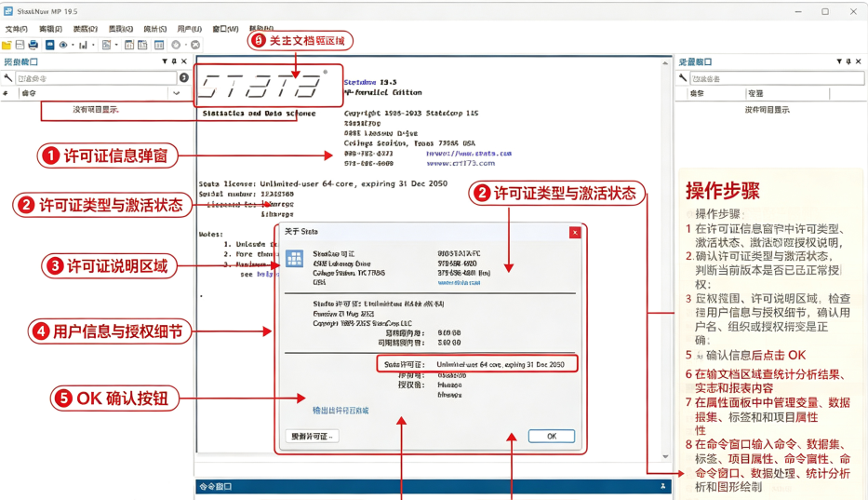Click the StataNow app icon in title bar
The image size is (868, 500).
point(8,11)
